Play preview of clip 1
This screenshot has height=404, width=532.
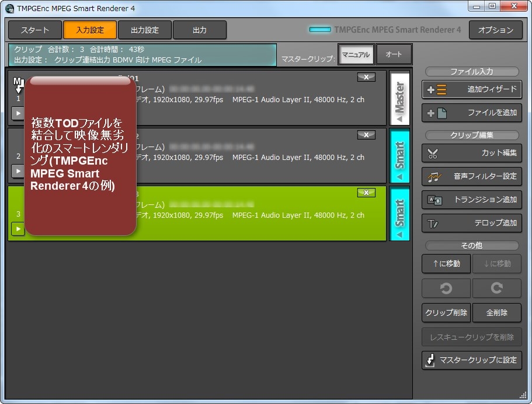(18, 113)
